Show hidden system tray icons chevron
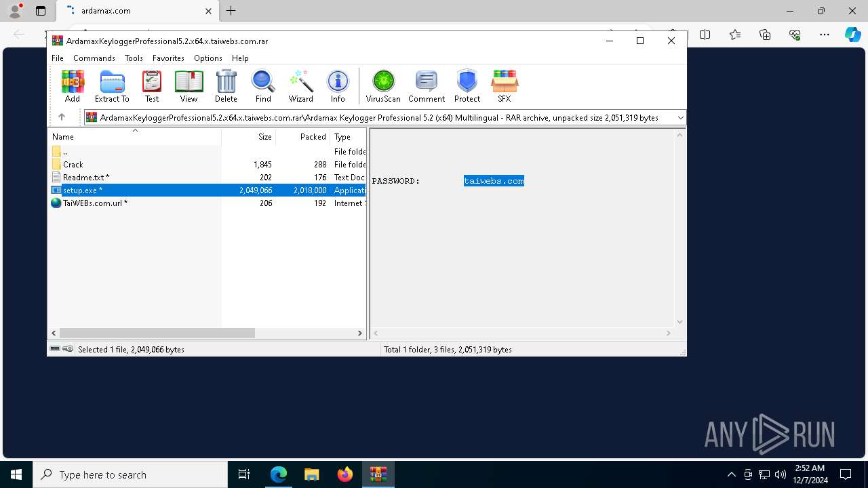This screenshot has width=868, height=488. tap(731, 474)
